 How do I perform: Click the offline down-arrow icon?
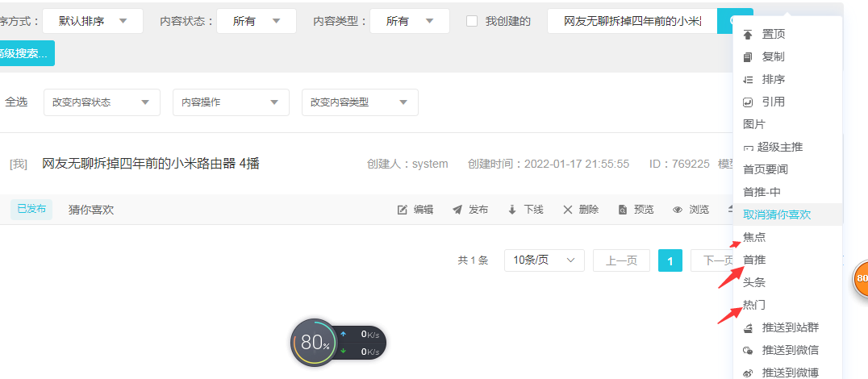(x=512, y=210)
